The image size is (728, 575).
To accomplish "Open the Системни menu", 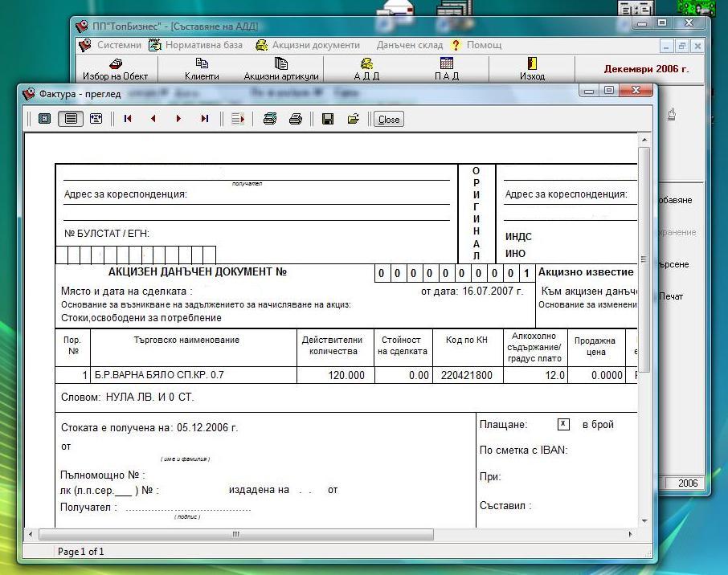I will (x=119, y=45).
